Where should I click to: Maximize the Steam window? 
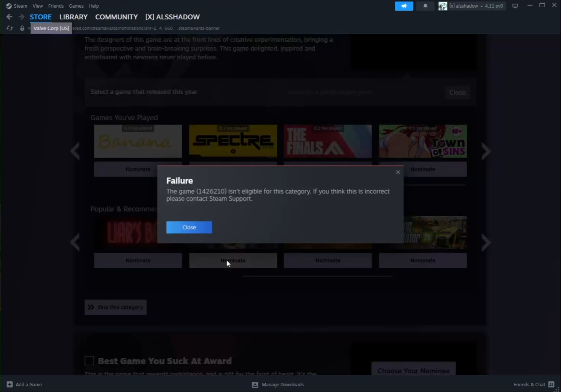tap(542, 5)
